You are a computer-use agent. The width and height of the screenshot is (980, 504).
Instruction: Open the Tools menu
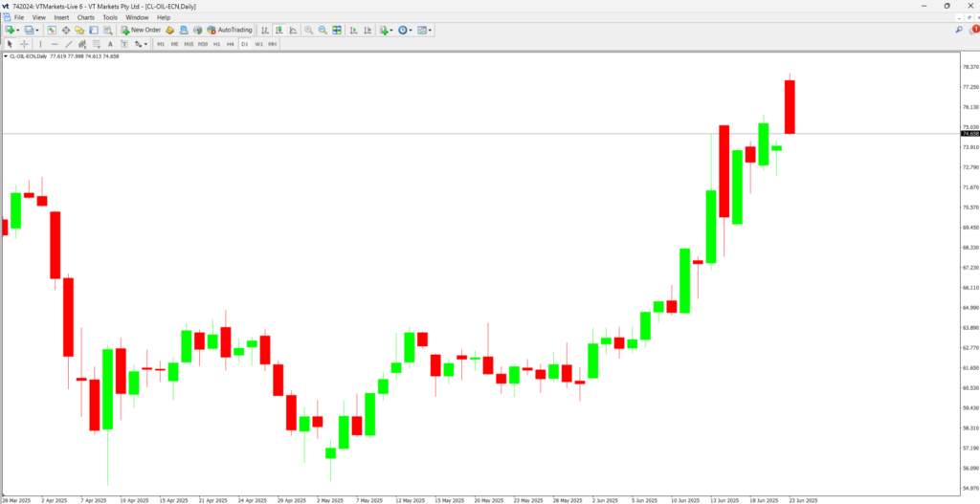click(x=110, y=17)
